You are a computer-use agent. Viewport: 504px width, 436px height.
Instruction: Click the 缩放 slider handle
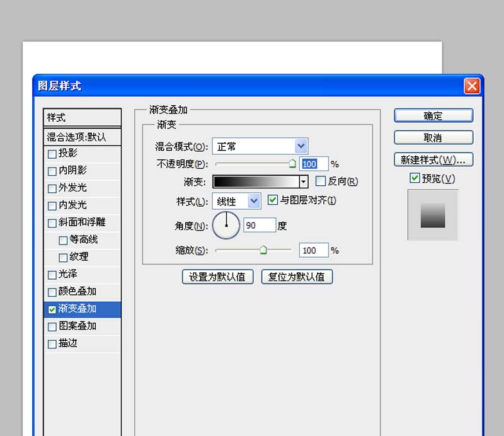[263, 250]
